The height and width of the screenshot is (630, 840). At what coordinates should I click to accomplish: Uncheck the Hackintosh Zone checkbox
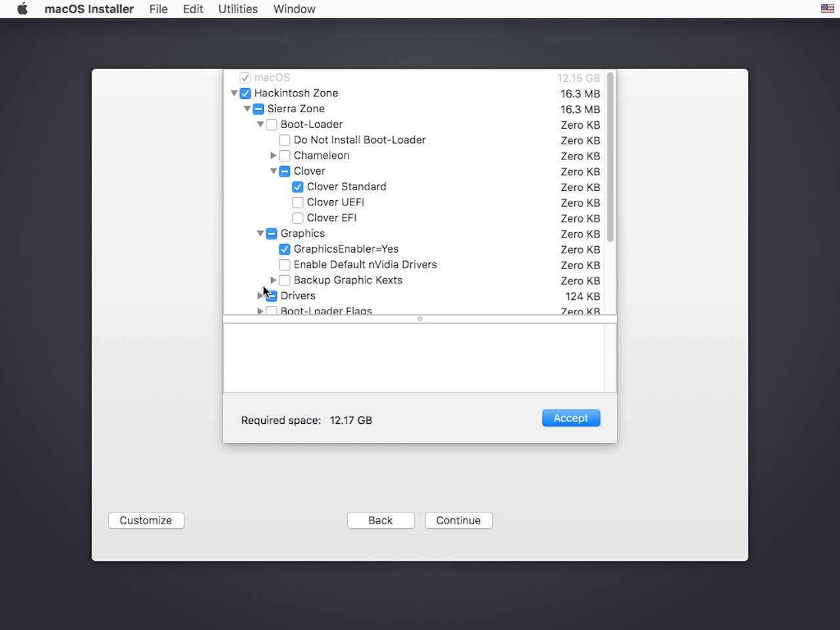(x=245, y=93)
